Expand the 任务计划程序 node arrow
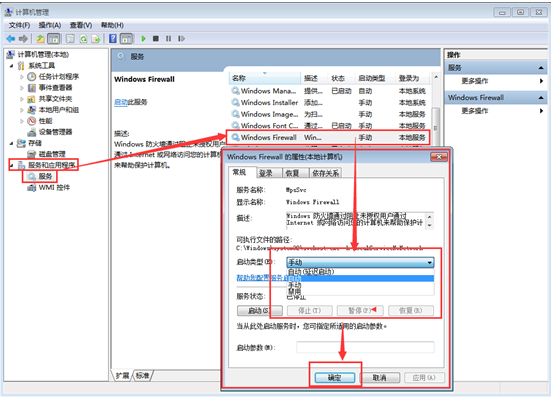Image resolution: width=551 pixels, height=397 pixels. click(22, 77)
